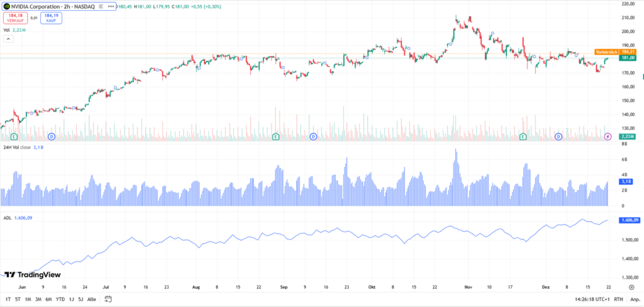Open the time axis settings gear icon
644x307 pixels.
(x=631, y=287)
